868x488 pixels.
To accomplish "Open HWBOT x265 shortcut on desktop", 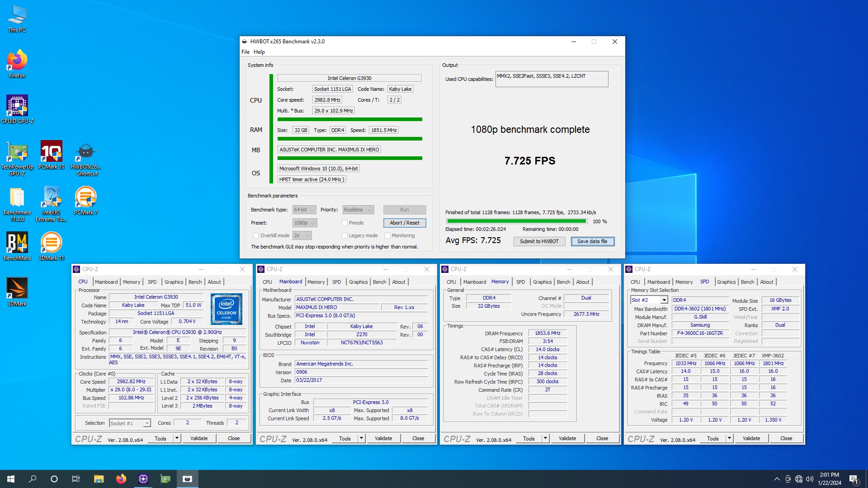I will point(85,158).
